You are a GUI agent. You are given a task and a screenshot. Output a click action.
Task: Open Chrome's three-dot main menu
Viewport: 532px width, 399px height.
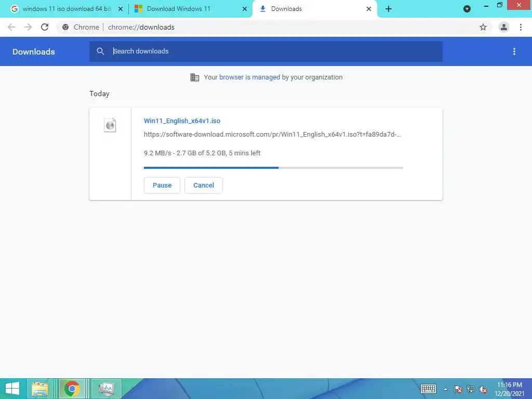521,27
